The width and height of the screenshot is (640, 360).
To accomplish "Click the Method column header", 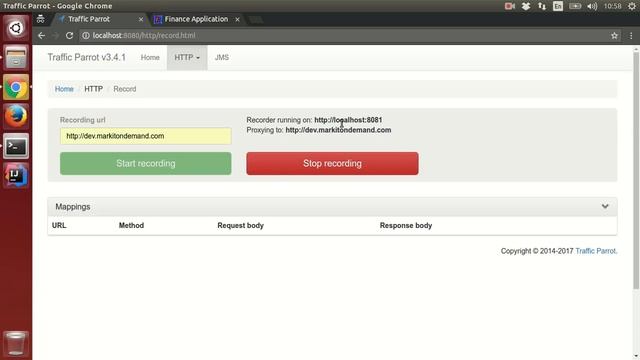I will point(131,225).
